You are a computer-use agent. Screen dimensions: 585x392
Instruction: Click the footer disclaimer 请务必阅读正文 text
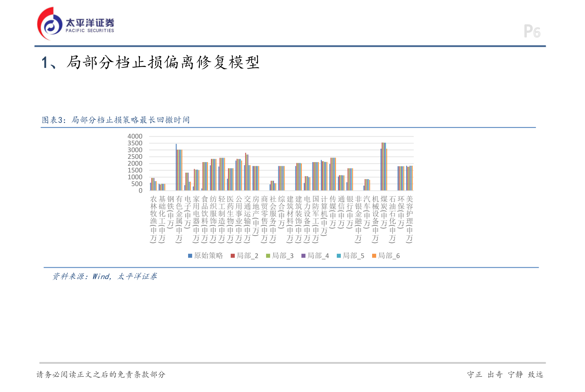pos(101,375)
